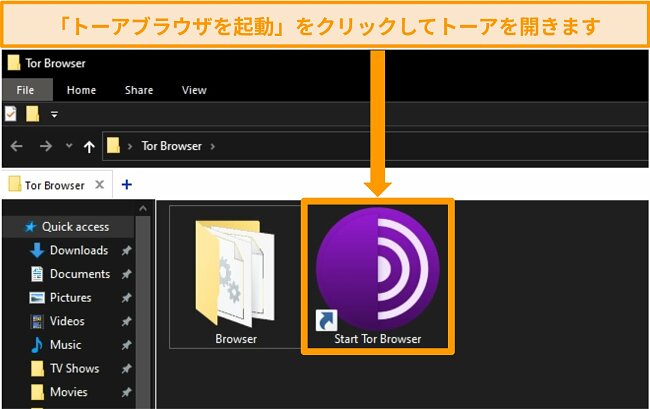
Task: Click the pin icon next to Documents
Action: coord(126,274)
